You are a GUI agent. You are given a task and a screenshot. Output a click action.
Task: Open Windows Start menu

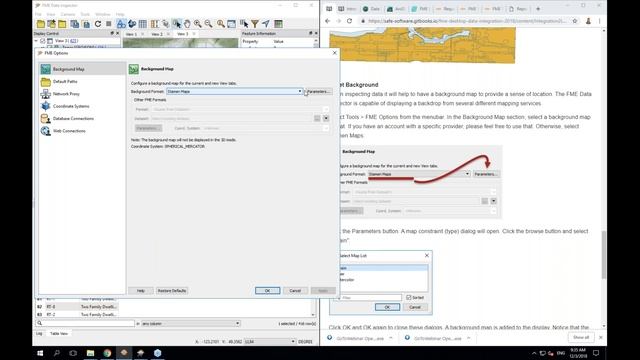40,353
